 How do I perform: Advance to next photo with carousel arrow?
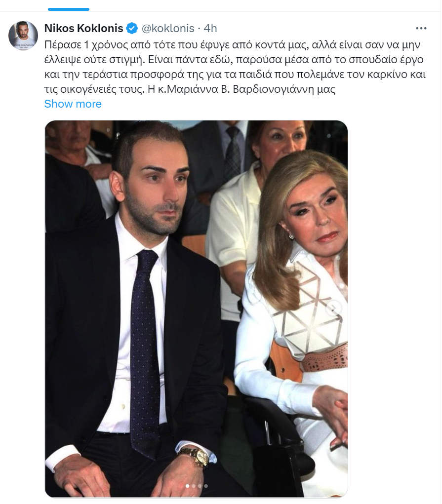pyautogui.click(x=333, y=309)
